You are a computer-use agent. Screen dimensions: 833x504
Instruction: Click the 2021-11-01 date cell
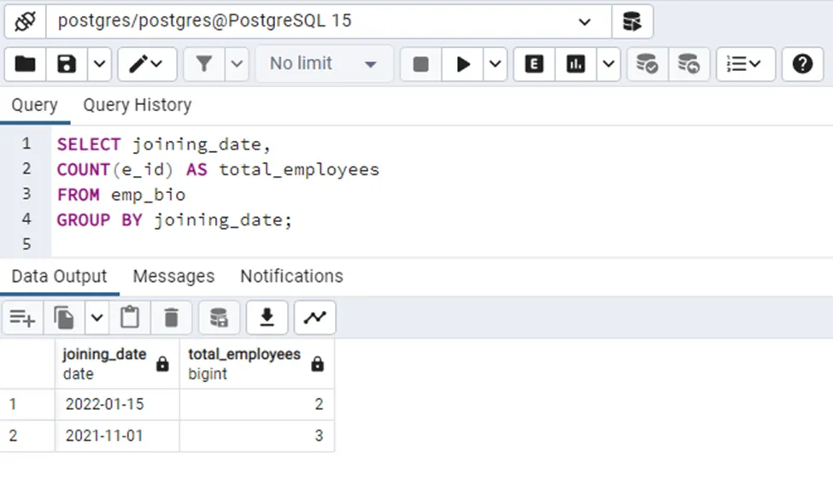click(x=104, y=436)
